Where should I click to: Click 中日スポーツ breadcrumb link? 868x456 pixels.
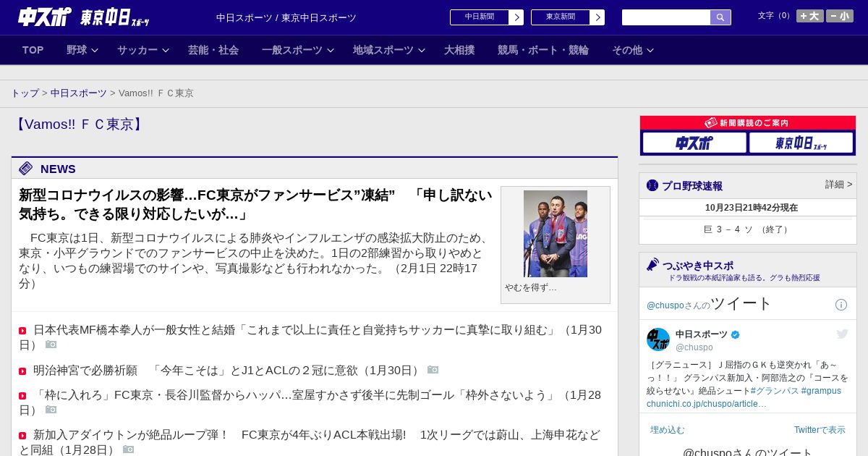point(79,93)
